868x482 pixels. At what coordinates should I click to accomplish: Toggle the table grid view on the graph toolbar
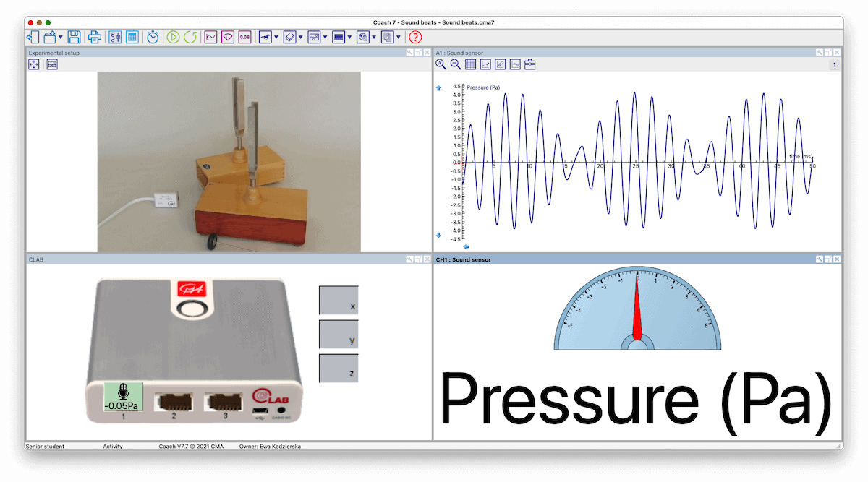tap(471, 64)
